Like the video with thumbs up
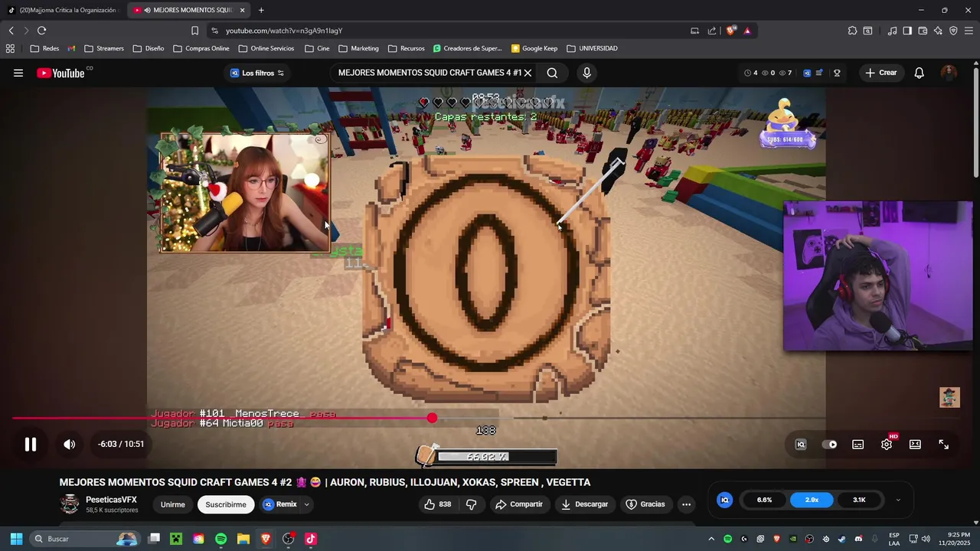 [437, 504]
